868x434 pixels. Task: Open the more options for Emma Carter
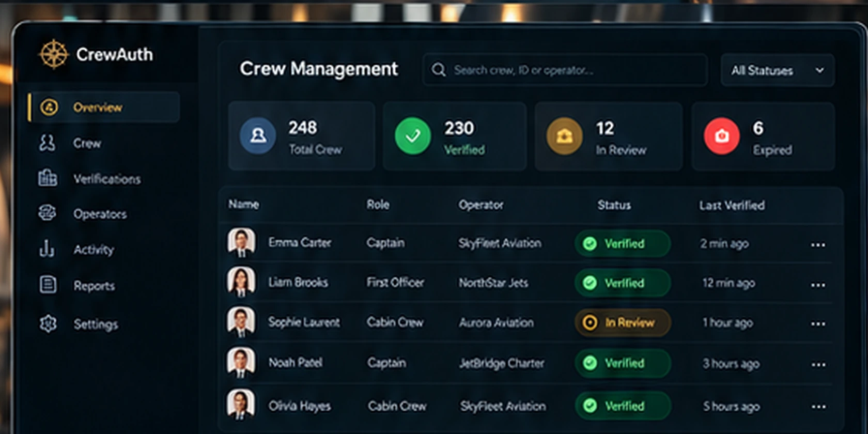[818, 245]
